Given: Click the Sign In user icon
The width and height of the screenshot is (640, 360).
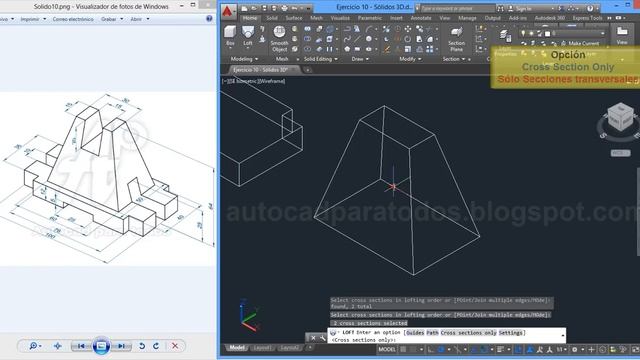Looking at the screenshot, I should tap(511, 9).
